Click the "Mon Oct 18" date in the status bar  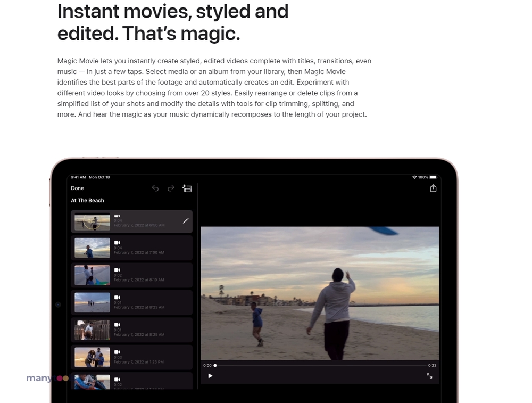coord(99,177)
